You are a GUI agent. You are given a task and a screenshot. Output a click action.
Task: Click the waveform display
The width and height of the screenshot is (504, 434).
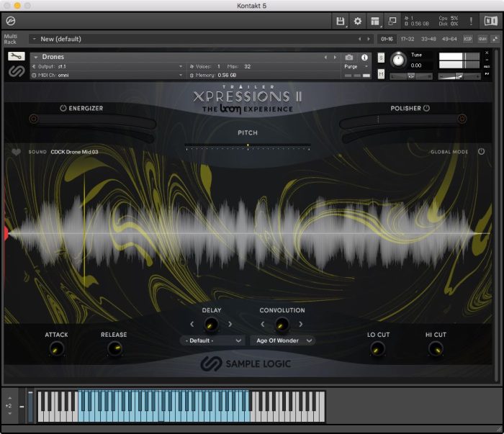(x=248, y=234)
